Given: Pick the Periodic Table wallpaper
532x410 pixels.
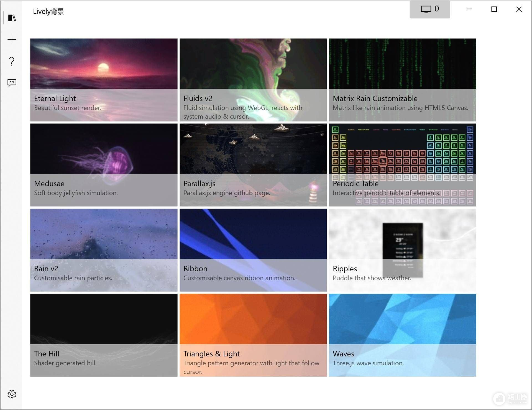Looking at the screenshot, I should pos(402,165).
